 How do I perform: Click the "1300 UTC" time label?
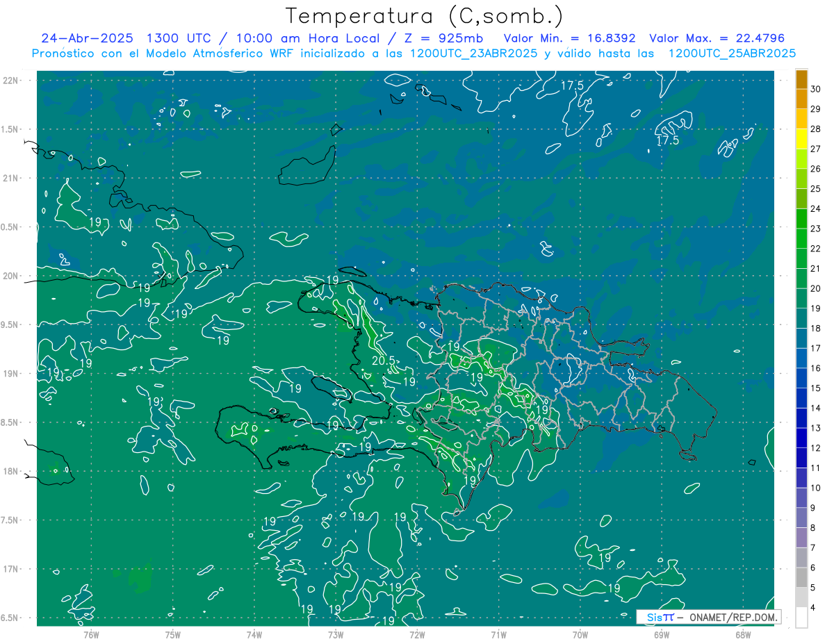179,38
